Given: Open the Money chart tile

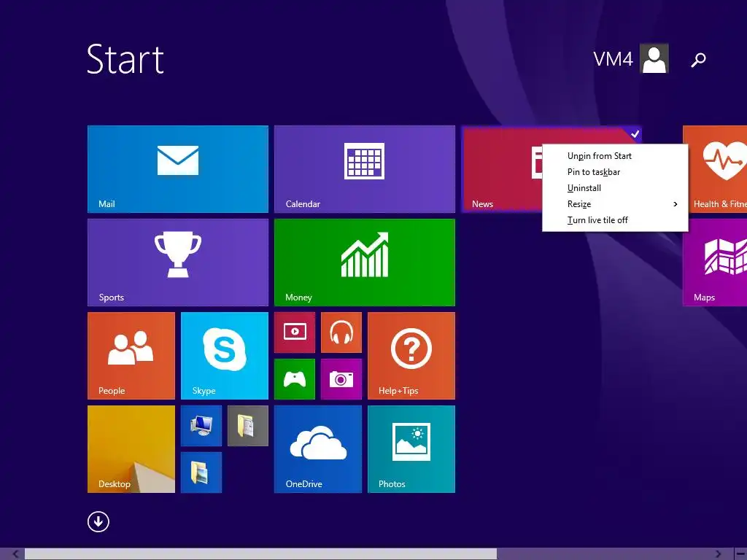Looking at the screenshot, I should (x=365, y=262).
